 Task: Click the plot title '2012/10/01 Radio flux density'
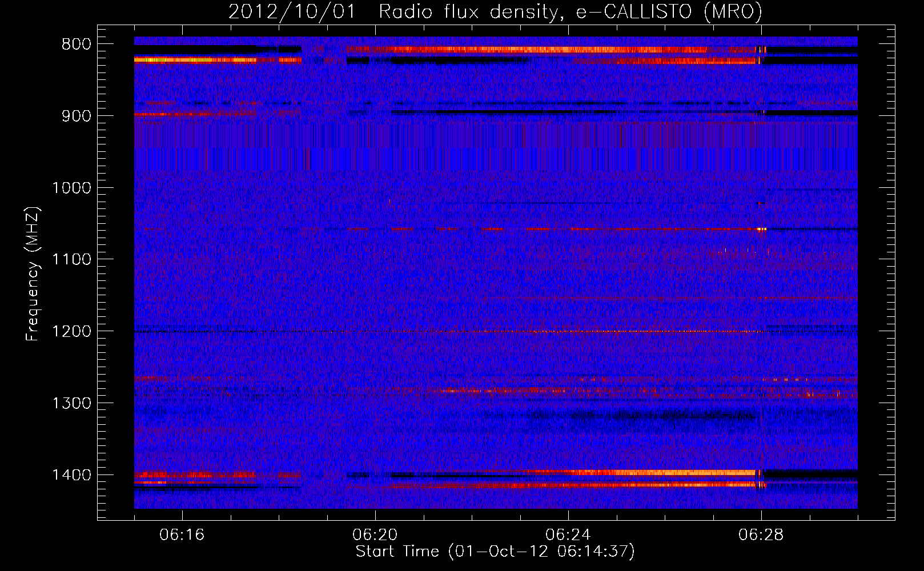coord(495,11)
